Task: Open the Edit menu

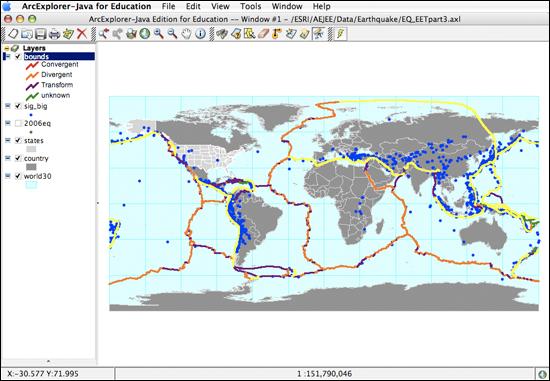Action: click(193, 6)
